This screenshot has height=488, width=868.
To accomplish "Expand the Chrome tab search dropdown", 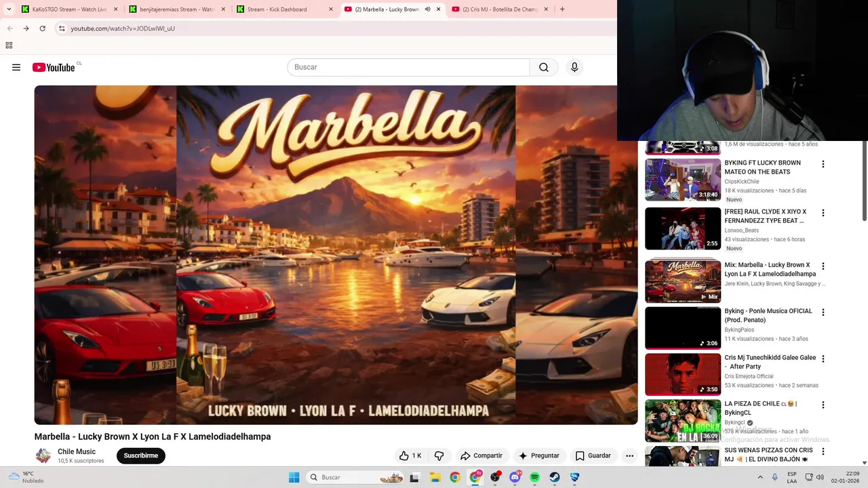I will pos(9,9).
